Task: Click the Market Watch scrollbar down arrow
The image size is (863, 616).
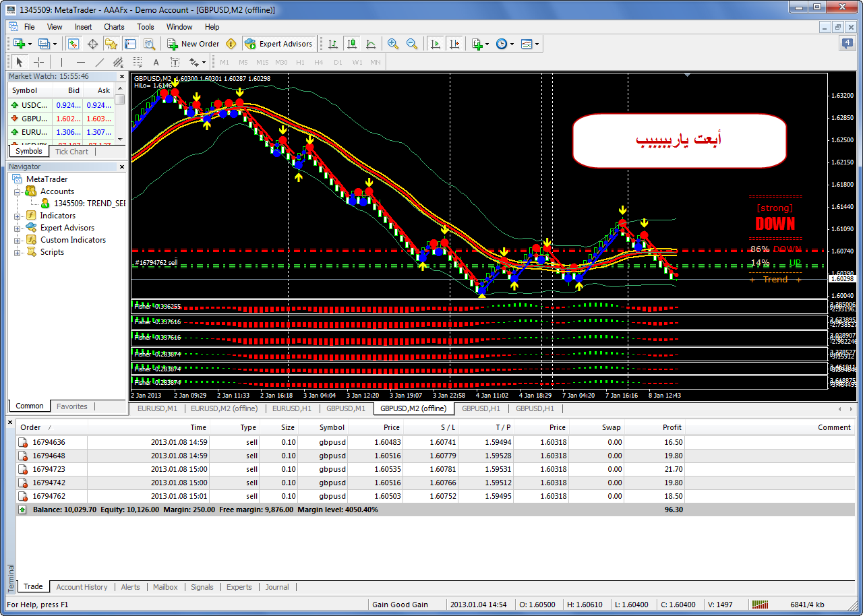Action: point(120,139)
